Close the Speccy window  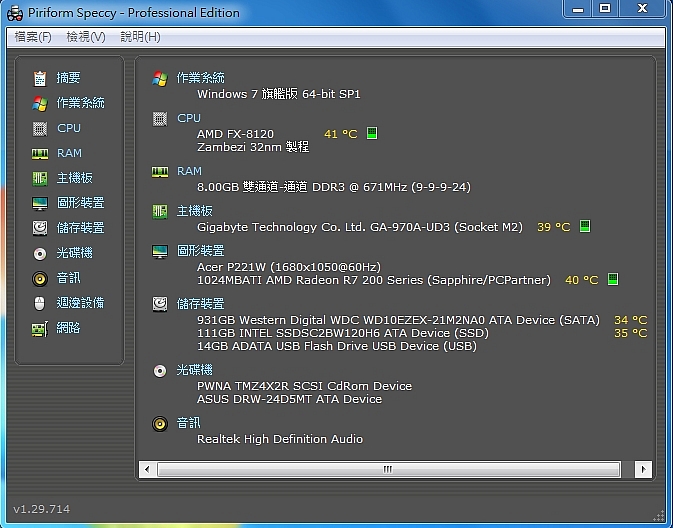642,9
